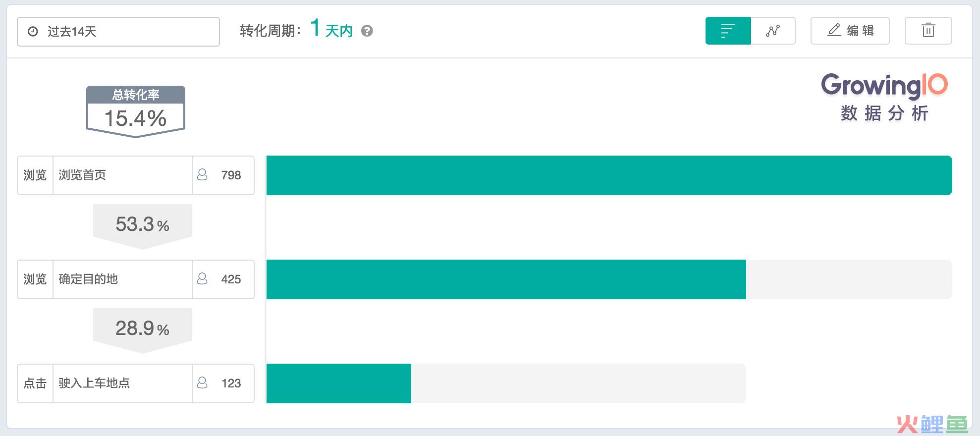Click the question mark help icon
Viewport: 980px width, 436px height.
pyautogui.click(x=367, y=31)
